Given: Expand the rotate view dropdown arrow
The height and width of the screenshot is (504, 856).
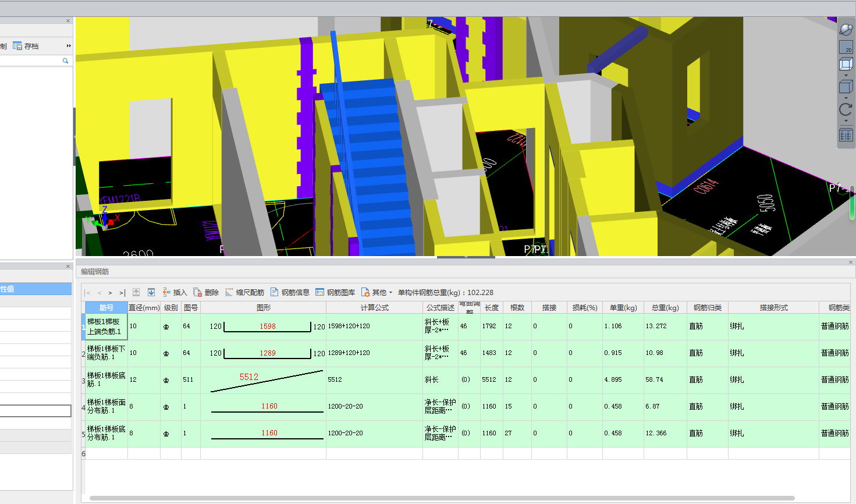Looking at the screenshot, I should pos(846,121).
